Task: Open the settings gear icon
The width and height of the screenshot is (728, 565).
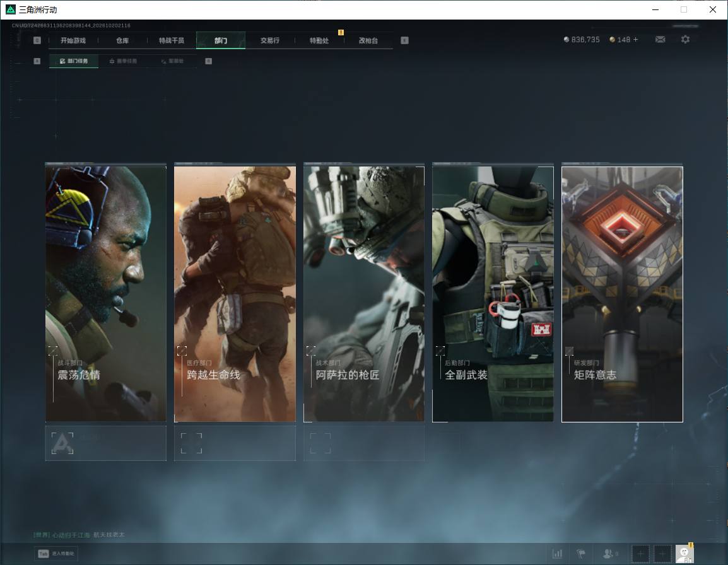Action: (x=685, y=40)
